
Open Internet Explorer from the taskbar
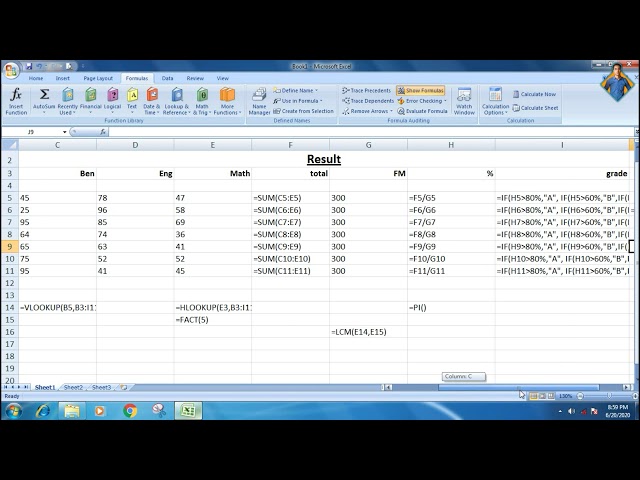(x=43, y=411)
